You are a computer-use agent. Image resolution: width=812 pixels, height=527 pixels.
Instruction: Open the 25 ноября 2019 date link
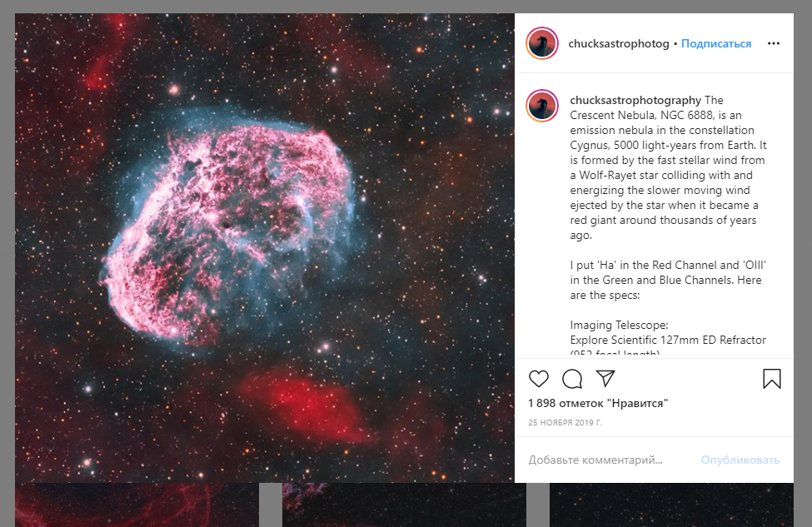click(x=565, y=422)
